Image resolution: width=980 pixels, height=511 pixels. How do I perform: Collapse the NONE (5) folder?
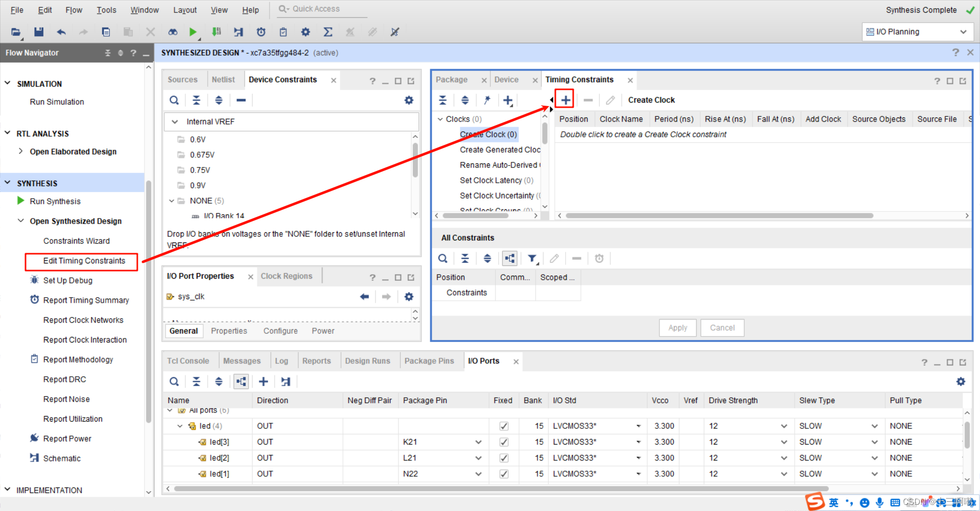[171, 201]
